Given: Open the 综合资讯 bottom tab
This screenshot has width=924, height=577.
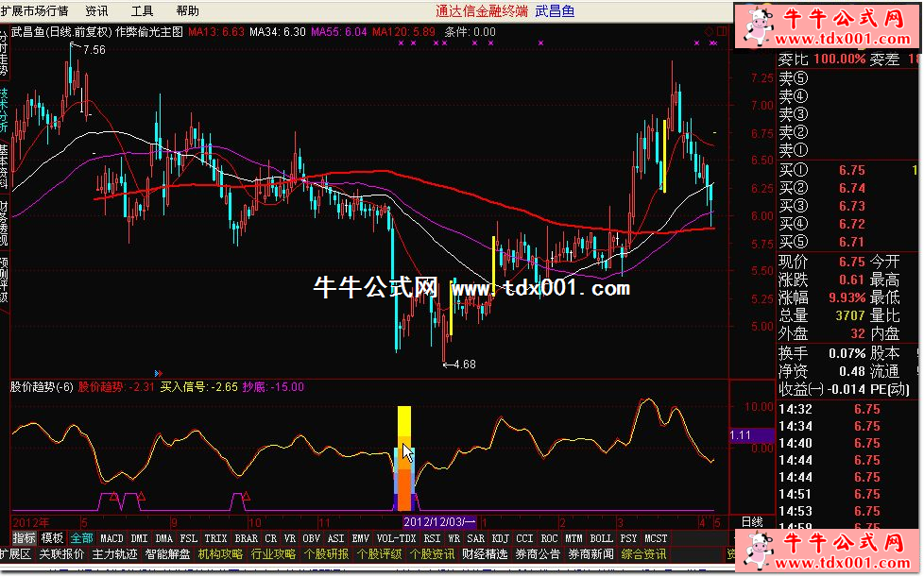Looking at the screenshot, I should 644,554.
